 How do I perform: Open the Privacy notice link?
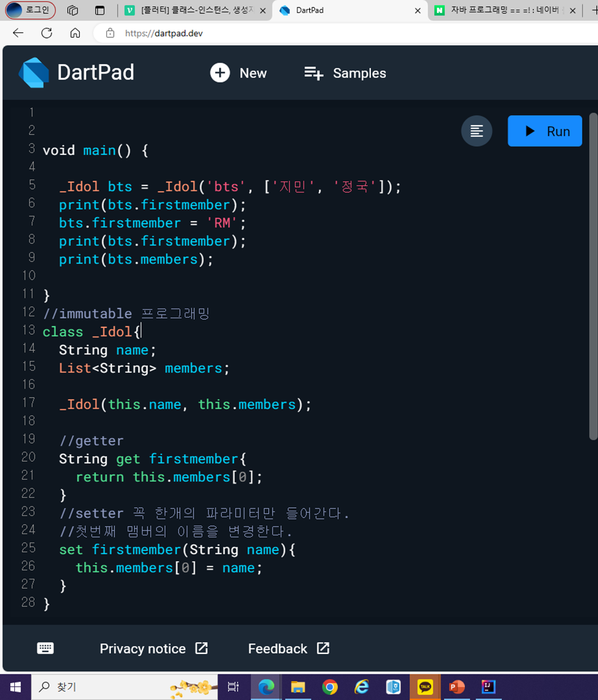[x=154, y=648]
